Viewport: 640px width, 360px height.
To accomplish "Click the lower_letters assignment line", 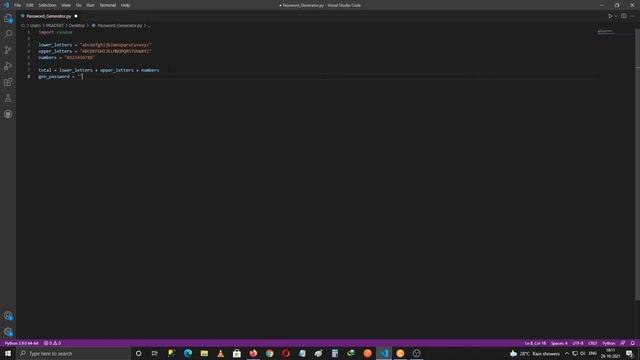I will coord(95,45).
